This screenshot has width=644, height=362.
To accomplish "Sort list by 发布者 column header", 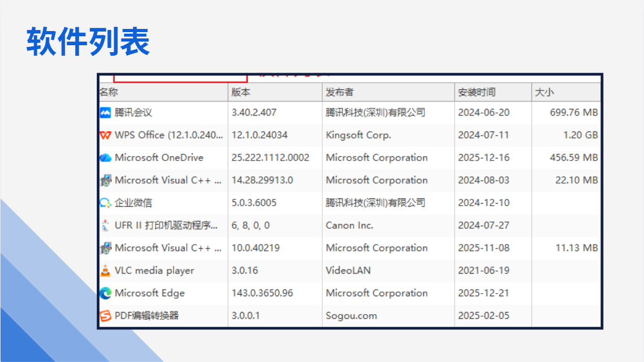I will coord(340,93).
